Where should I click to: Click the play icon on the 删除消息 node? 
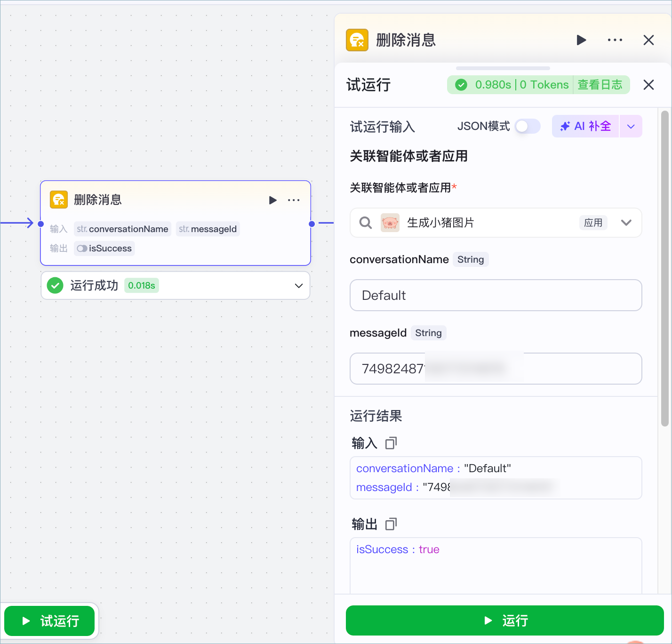[272, 200]
